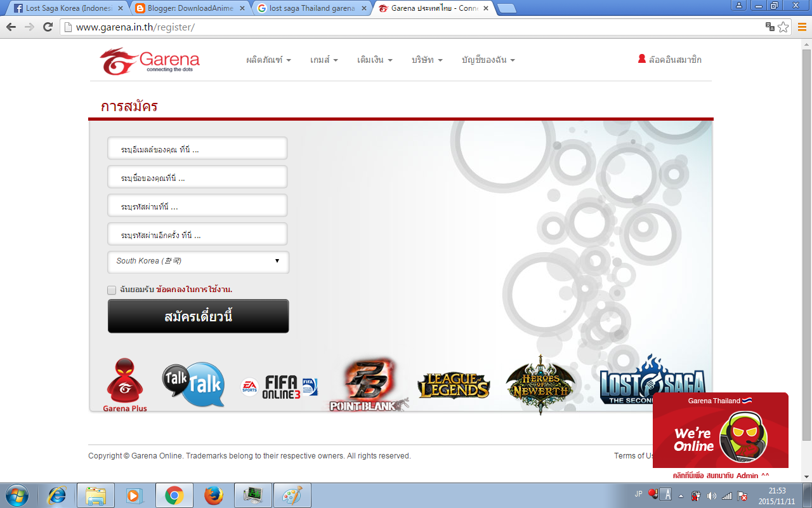Screen dimensions: 812x508
Task: Click the email input field
Action: 197,149
